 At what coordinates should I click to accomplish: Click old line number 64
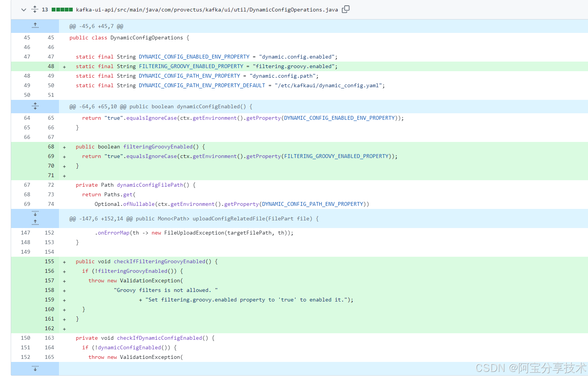pos(27,118)
